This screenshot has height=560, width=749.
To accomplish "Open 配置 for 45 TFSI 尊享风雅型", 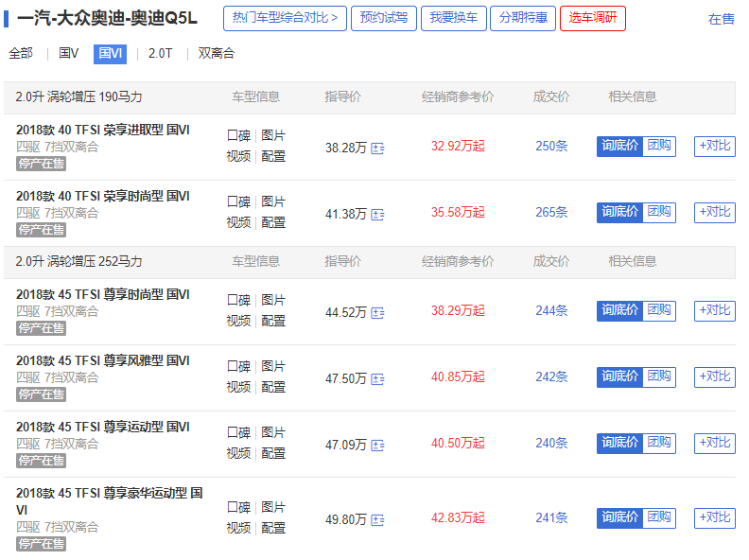I will coord(273,388).
